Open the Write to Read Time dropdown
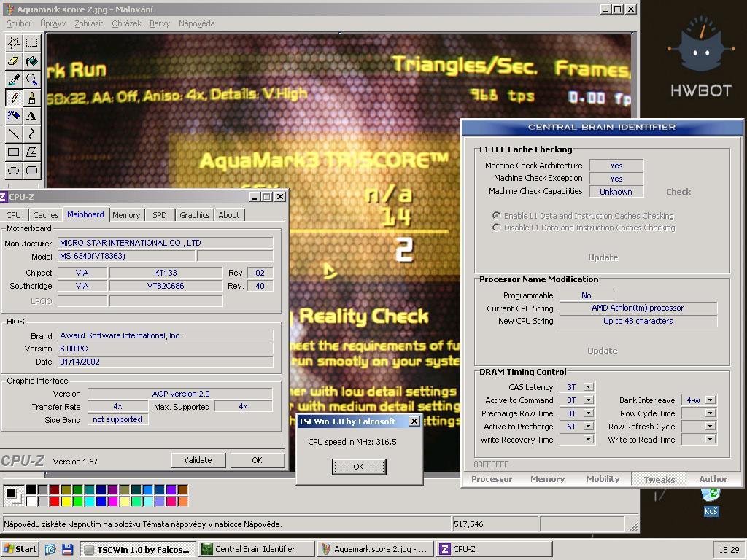747x560 pixels. click(x=711, y=439)
